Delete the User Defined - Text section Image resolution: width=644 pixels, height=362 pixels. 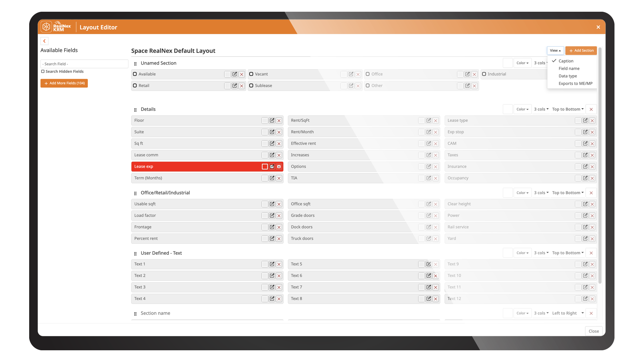point(591,253)
